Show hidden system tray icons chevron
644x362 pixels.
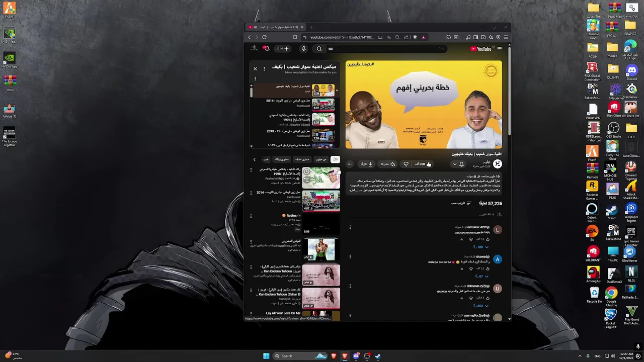580,356
